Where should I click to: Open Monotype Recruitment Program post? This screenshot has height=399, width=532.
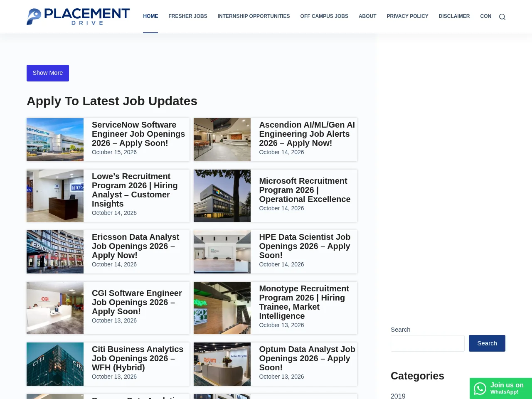304,302
